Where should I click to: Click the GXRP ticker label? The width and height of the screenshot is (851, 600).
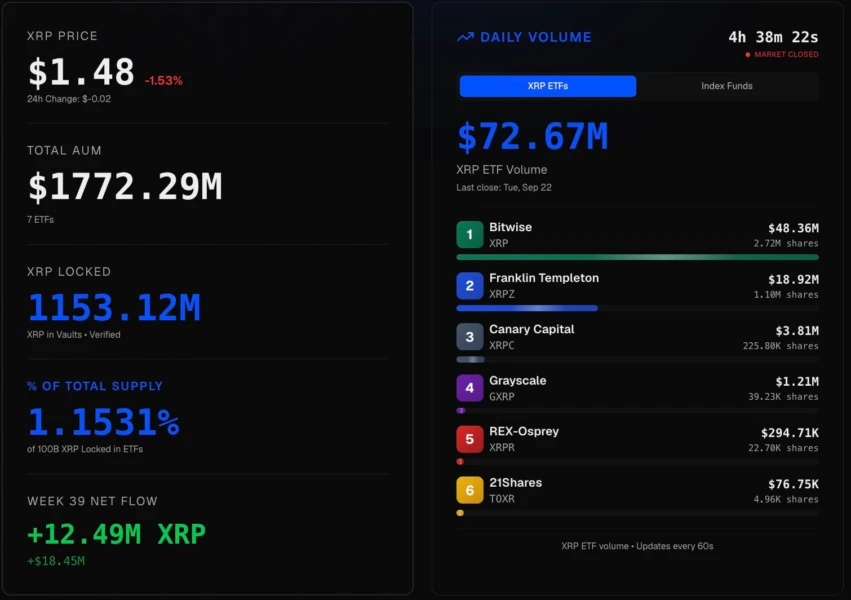pos(501,397)
